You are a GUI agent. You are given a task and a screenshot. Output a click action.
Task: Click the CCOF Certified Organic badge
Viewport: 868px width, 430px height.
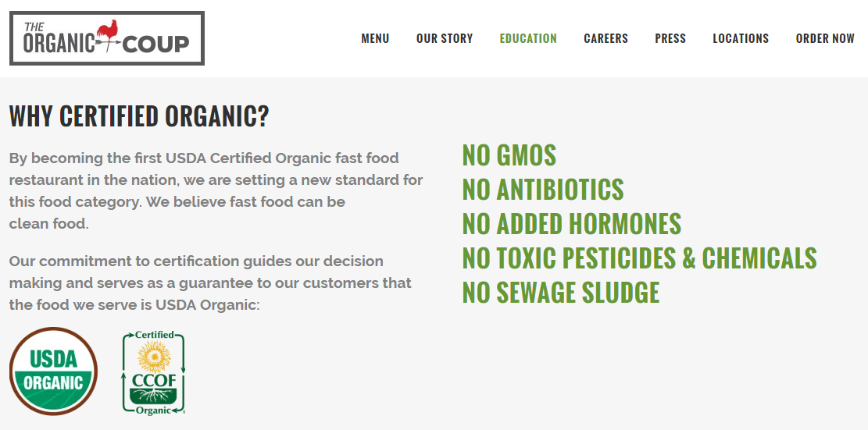153,372
